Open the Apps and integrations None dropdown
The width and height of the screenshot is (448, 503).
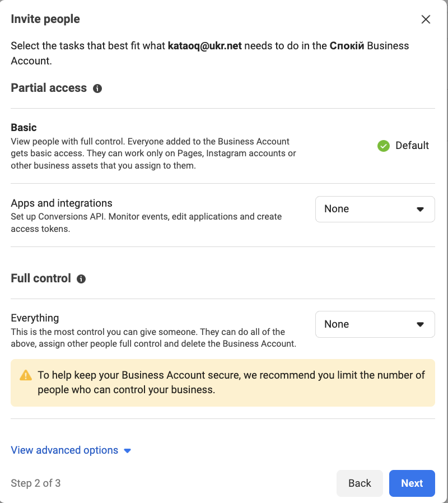coord(375,209)
